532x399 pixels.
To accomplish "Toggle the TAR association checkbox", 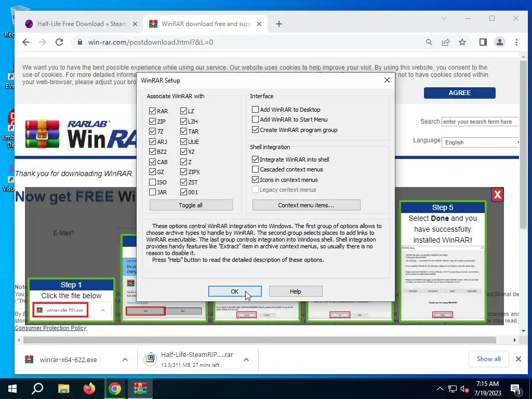I will pyautogui.click(x=183, y=131).
